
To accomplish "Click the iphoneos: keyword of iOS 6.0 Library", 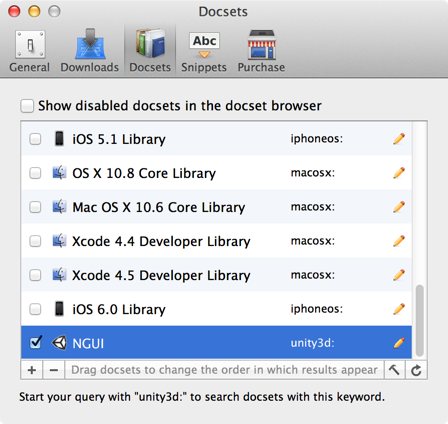I will 317,309.
